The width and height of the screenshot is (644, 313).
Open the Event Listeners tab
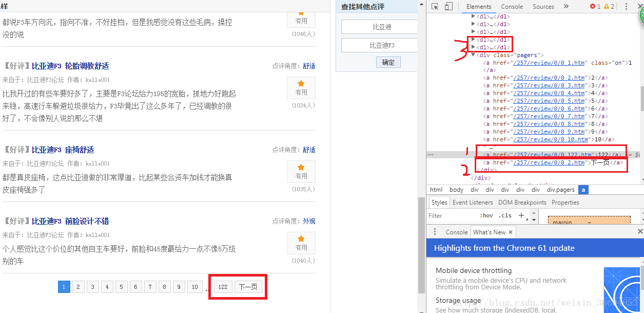[x=472, y=202]
